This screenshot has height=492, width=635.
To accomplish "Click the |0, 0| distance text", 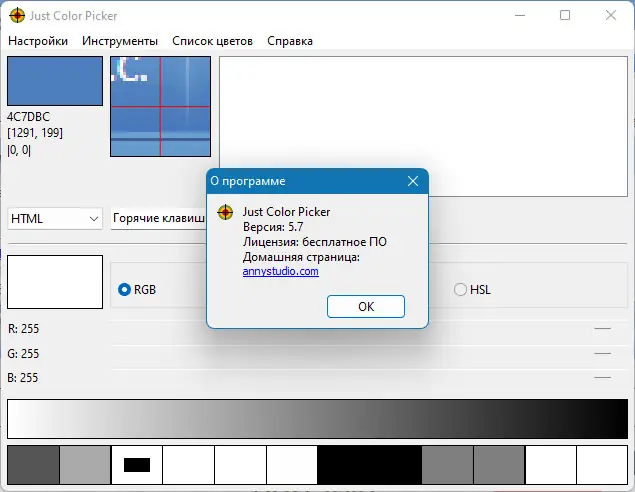I will [19, 150].
